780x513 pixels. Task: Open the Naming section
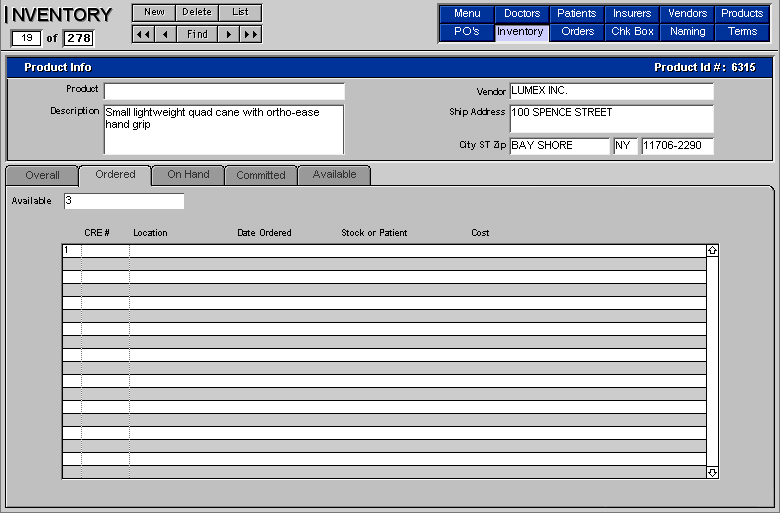pos(687,32)
